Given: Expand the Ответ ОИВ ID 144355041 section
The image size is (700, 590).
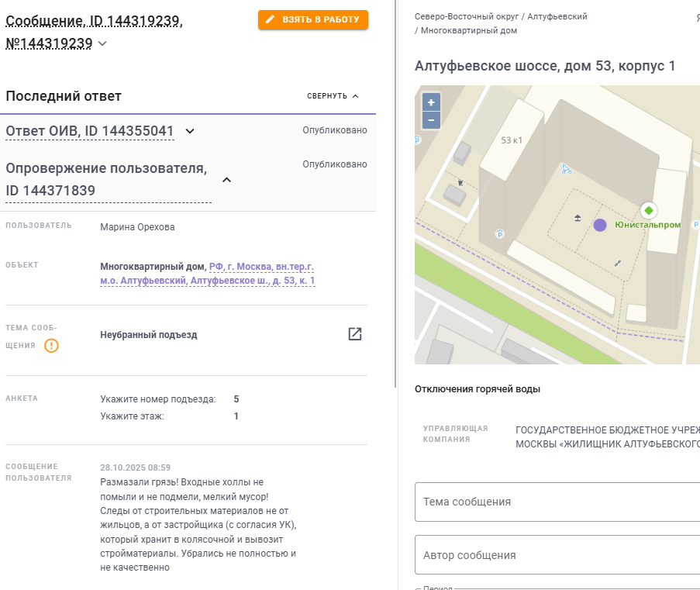Looking at the screenshot, I should pyautogui.click(x=190, y=131).
